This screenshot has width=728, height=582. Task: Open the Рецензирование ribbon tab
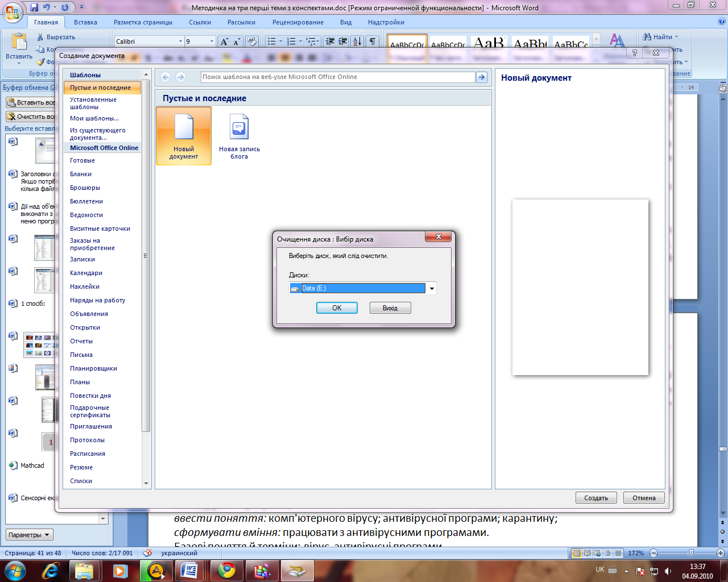(298, 22)
